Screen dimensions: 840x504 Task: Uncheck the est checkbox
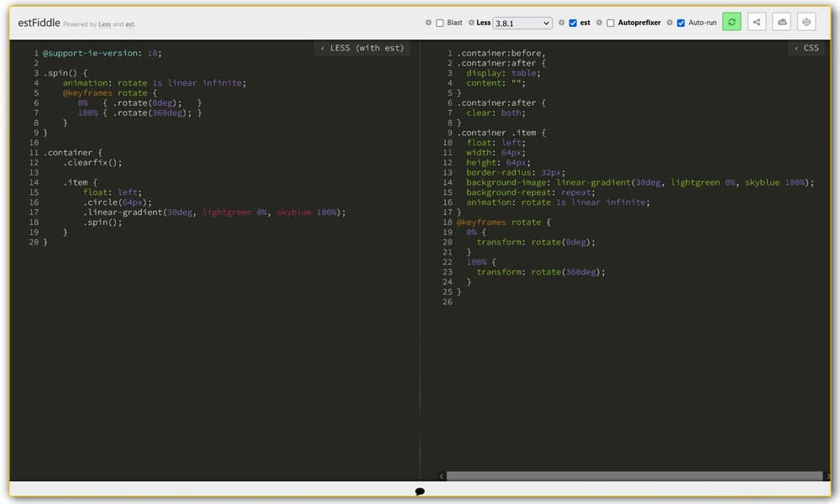(573, 22)
